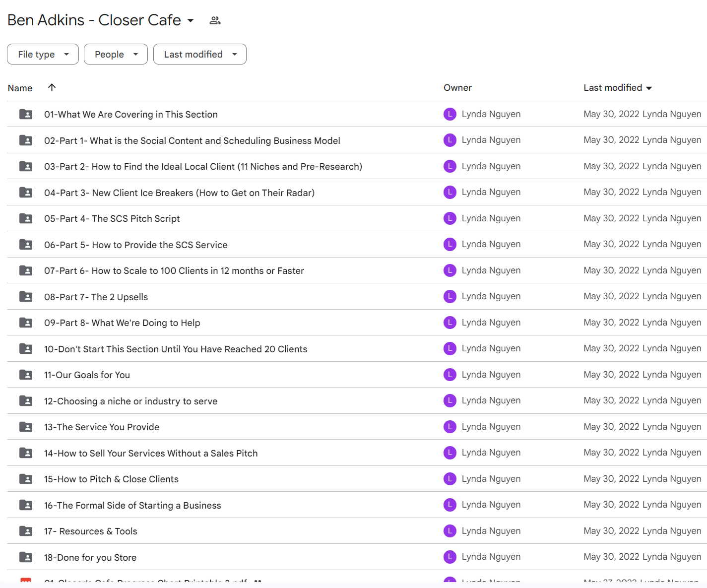Open folder 12-Choosing a niche or industry to serve
The height and width of the screenshot is (588, 707).
[130, 401]
